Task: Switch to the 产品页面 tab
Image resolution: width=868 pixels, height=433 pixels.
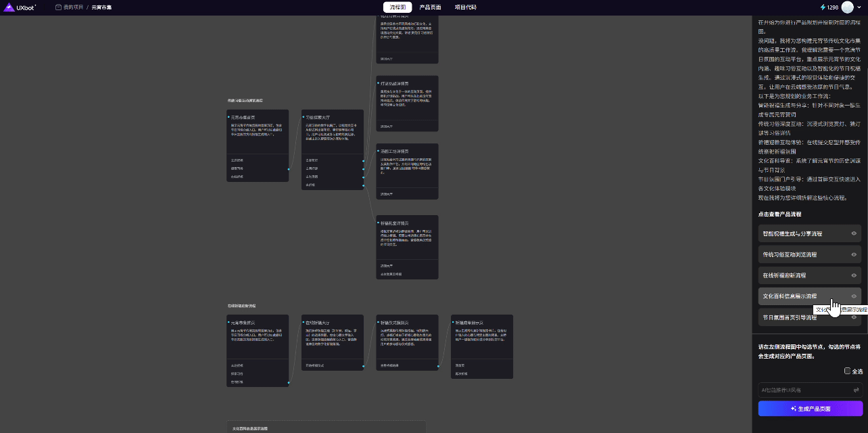Action: coord(430,7)
